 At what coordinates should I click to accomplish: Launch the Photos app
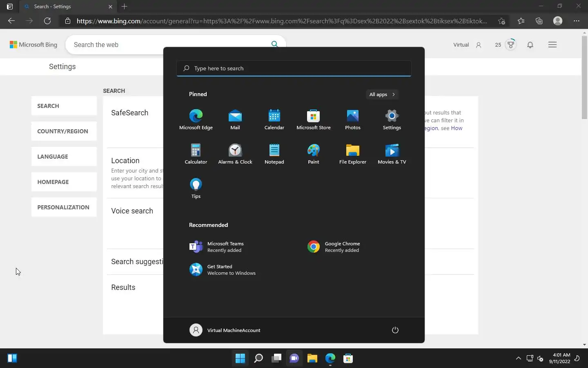coord(353,120)
